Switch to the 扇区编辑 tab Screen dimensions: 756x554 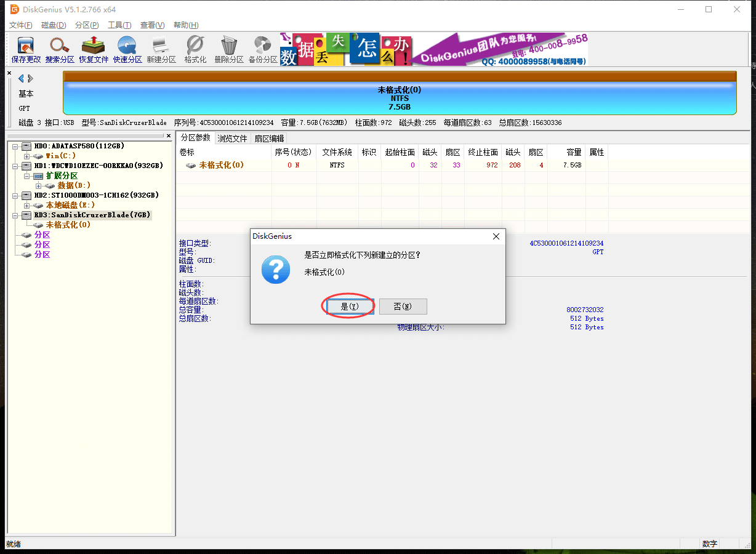269,138
